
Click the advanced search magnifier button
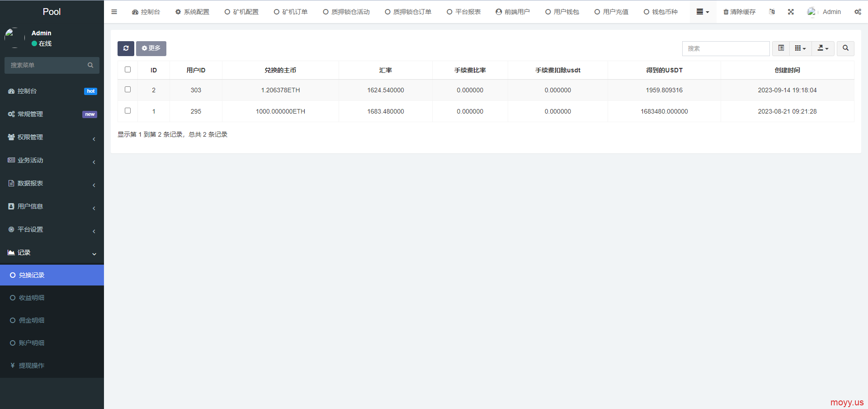(x=845, y=48)
